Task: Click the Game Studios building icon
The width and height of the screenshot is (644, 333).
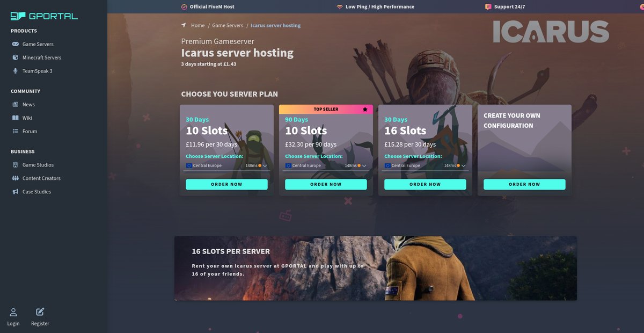Action: click(16, 165)
